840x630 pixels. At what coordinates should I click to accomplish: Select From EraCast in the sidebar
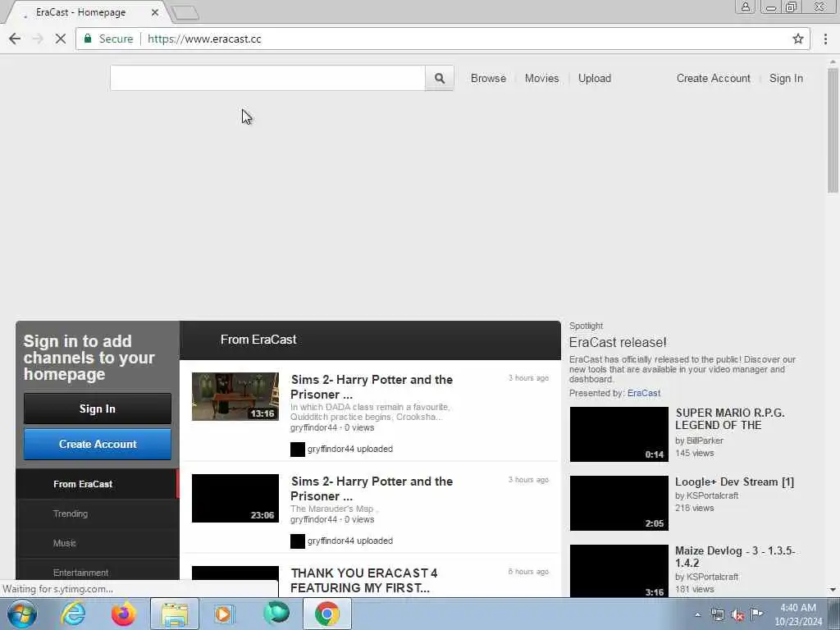(98, 484)
